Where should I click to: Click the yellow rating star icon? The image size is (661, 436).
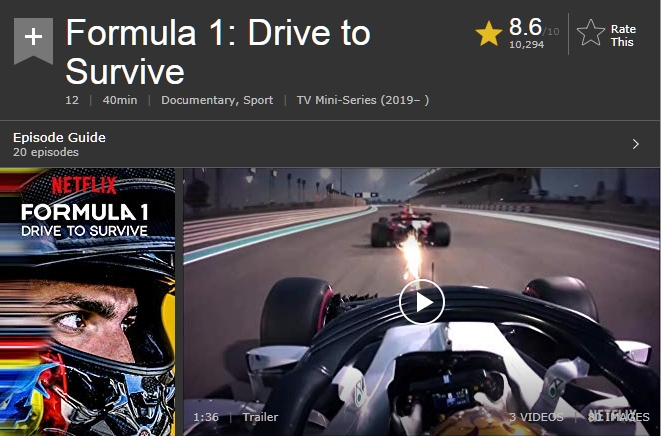pyautogui.click(x=489, y=34)
